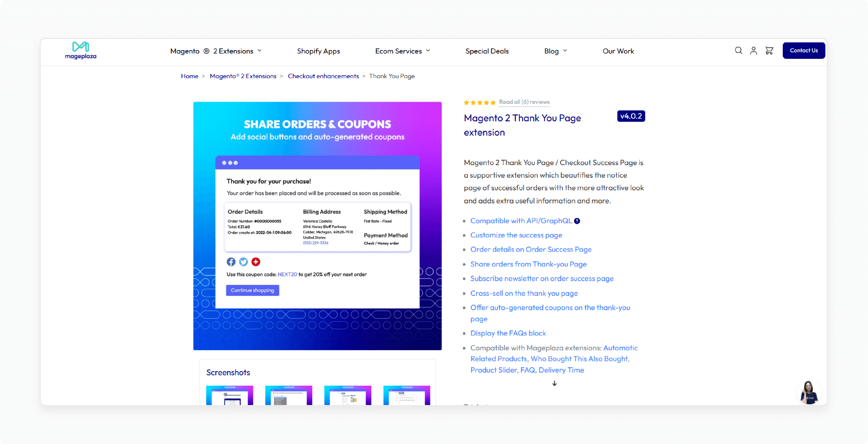This screenshot has height=444, width=868.
Task: Open Display the FAQs block link
Action: [x=508, y=333]
